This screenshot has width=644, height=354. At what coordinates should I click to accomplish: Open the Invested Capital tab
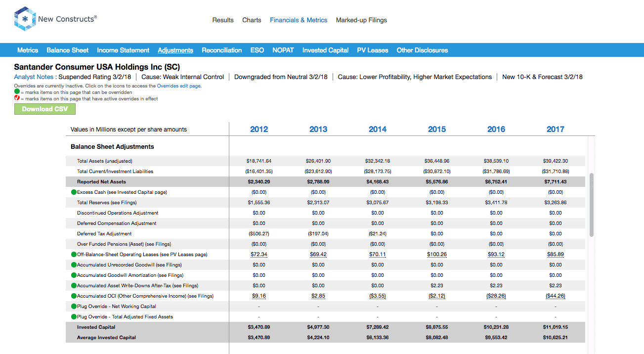(x=326, y=50)
